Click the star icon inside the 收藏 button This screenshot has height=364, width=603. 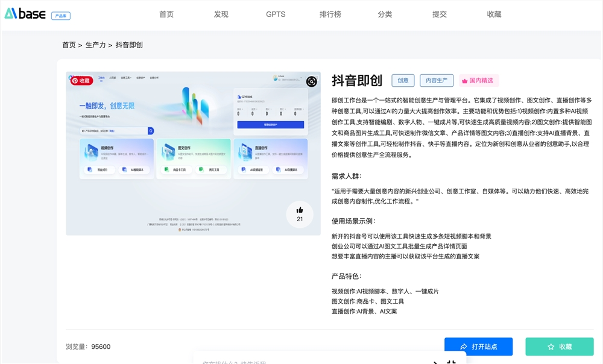click(551, 347)
